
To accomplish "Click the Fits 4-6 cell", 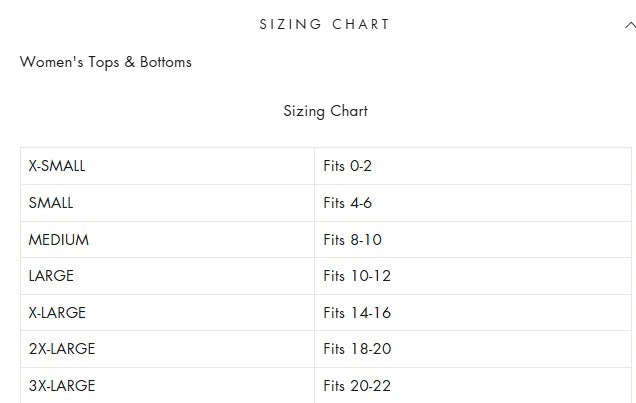I will coord(347,203).
